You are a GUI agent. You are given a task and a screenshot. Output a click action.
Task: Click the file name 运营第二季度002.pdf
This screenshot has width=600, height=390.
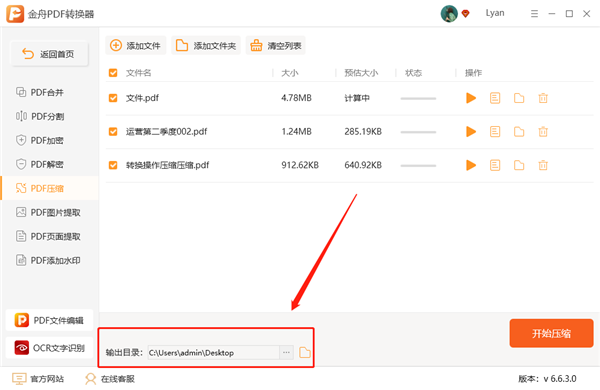click(166, 132)
